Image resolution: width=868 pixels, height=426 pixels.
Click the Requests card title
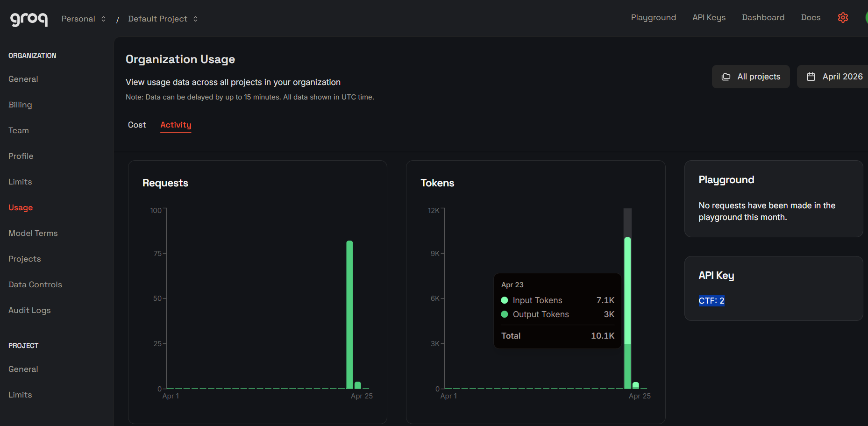coord(165,183)
